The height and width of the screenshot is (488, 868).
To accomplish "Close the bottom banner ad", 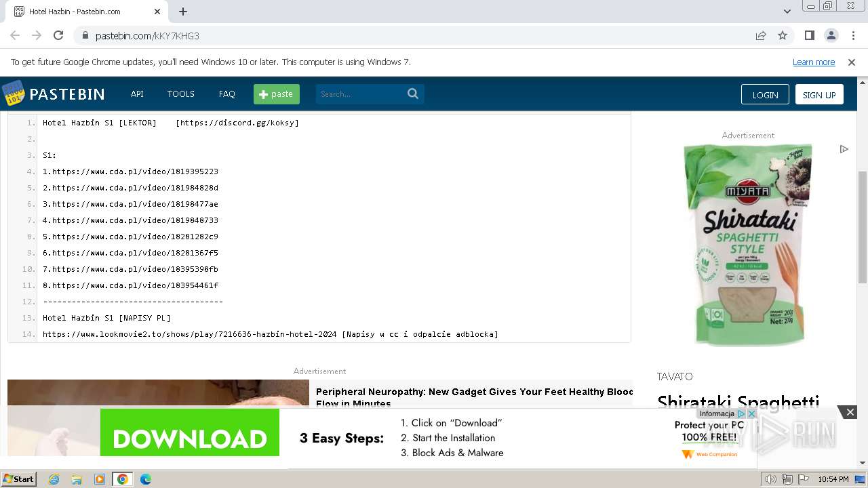I will [x=850, y=411].
